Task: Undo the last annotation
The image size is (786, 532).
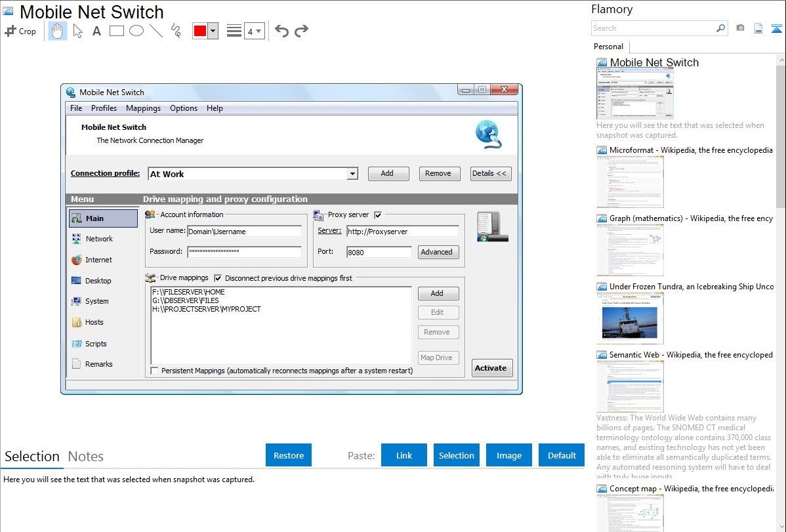Action: pos(281,31)
